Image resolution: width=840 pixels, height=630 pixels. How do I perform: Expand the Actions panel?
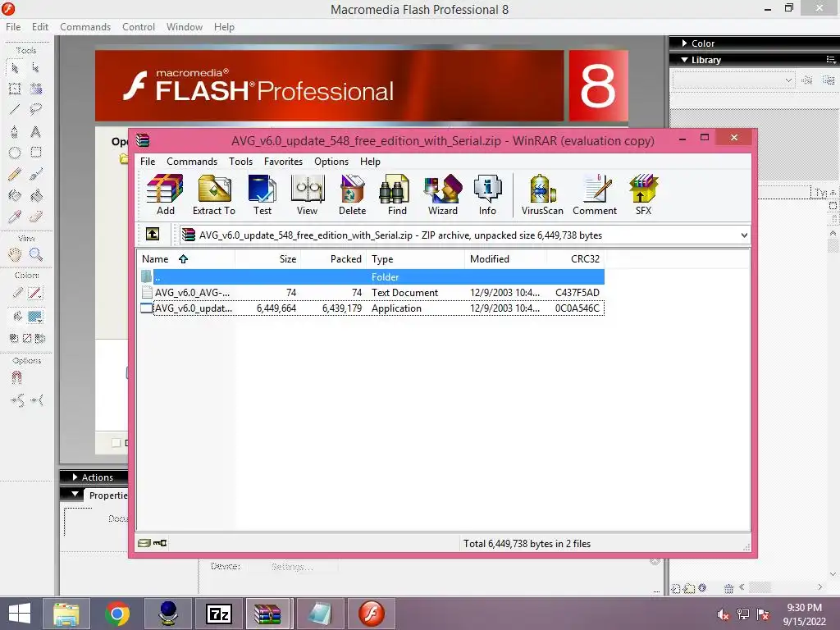[x=75, y=477]
